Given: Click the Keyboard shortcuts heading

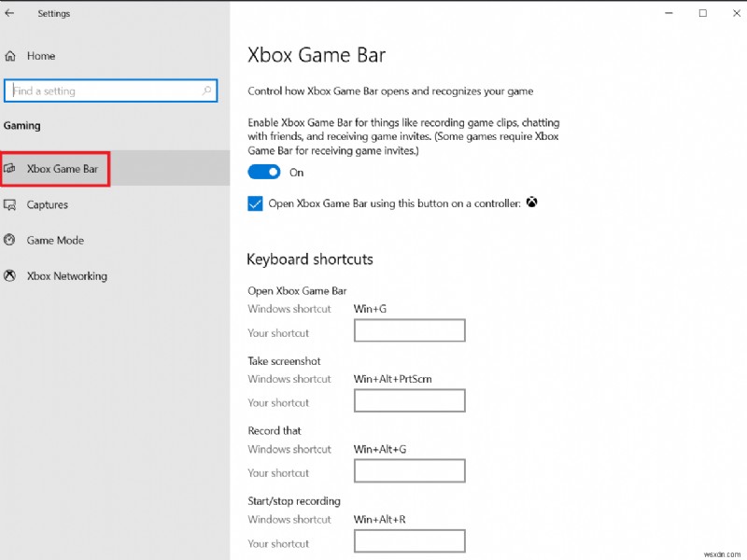Looking at the screenshot, I should click(310, 259).
